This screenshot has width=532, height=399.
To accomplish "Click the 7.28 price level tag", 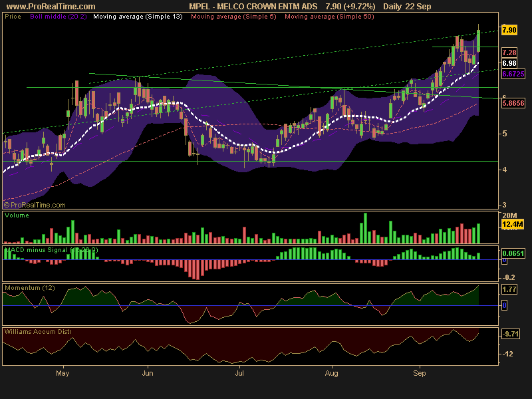I will pyautogui.click(x=509, y=53).
